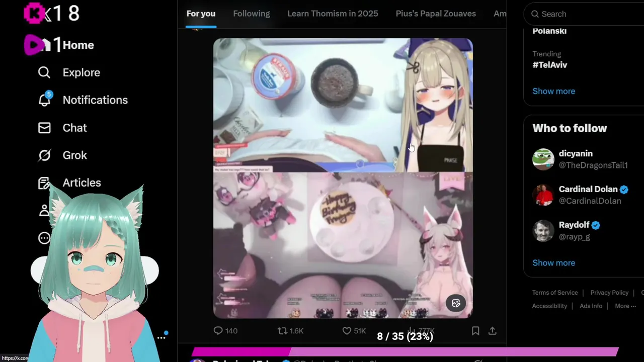Click the image edit overlay icon
This screenshot has width=644, height=362.
click(456, 303)
